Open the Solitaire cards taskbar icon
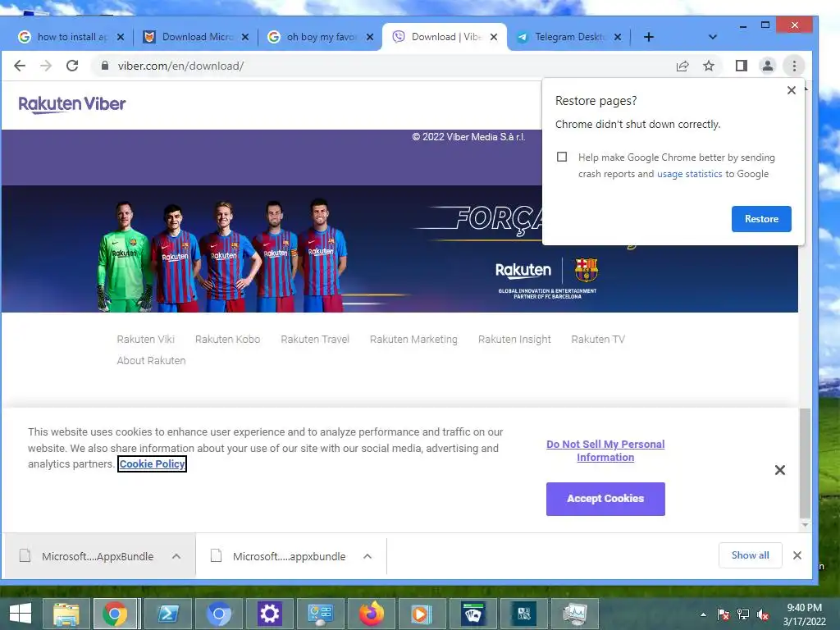The width and height of the screenshot is (840, 630). [x=472, y=614]
